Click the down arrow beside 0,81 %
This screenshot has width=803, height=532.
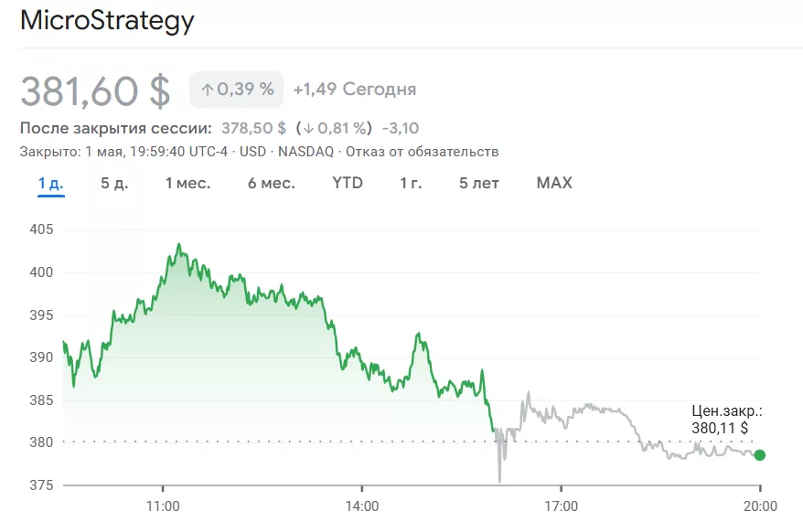coord(312,128)
